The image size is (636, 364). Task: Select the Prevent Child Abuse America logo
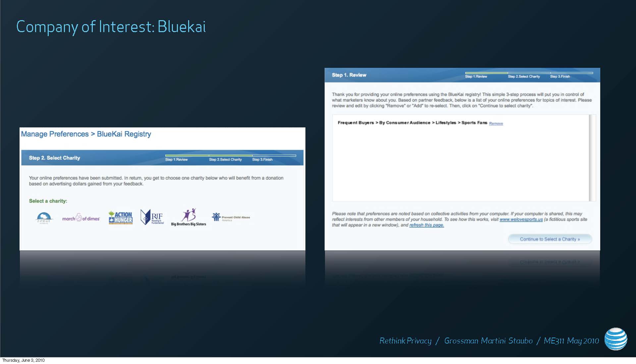pyautogui.click(x=231, y=217)
